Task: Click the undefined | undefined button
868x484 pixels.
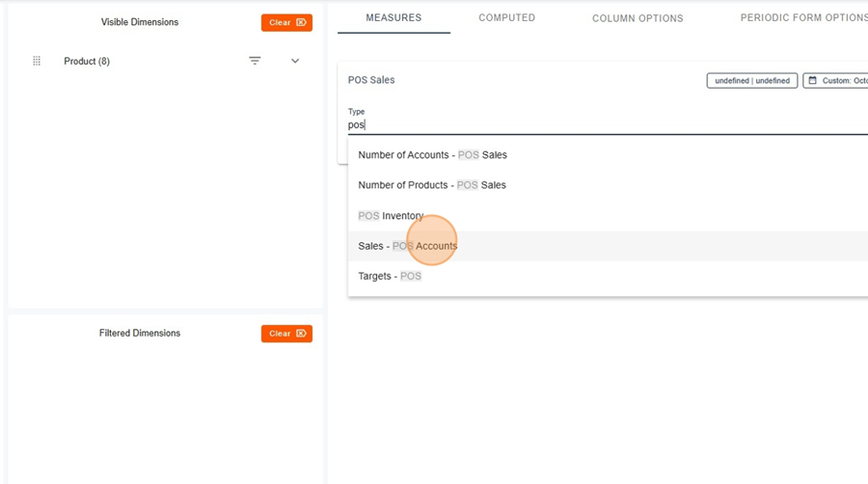Action: (x=751, y=81)
